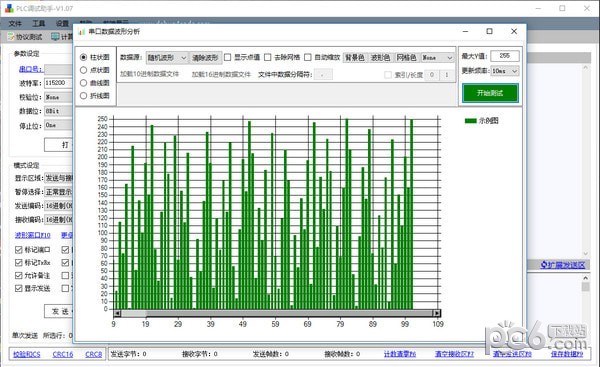
Task: Click the right arrow on chart scrollbar
Action: [x=437, y=313]
